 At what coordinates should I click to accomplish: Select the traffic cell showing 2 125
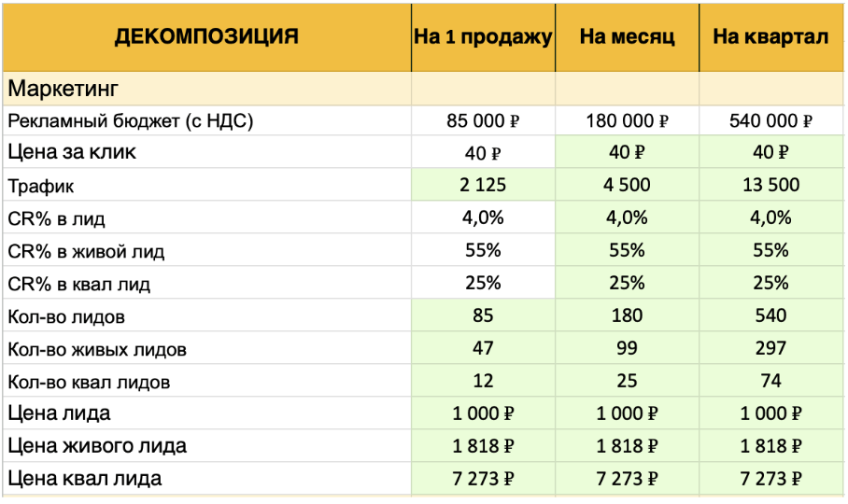(483, 185)
